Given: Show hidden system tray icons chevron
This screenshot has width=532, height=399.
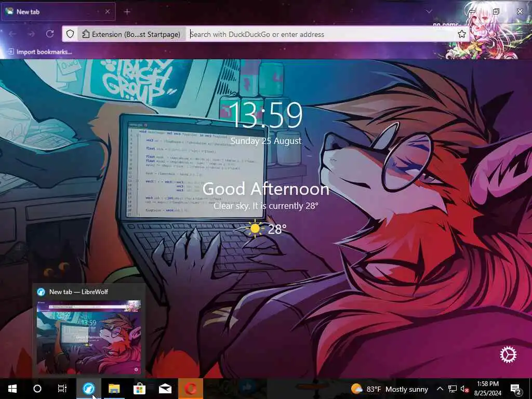Looking at the screenshot, I should click(x=440, y=389).
